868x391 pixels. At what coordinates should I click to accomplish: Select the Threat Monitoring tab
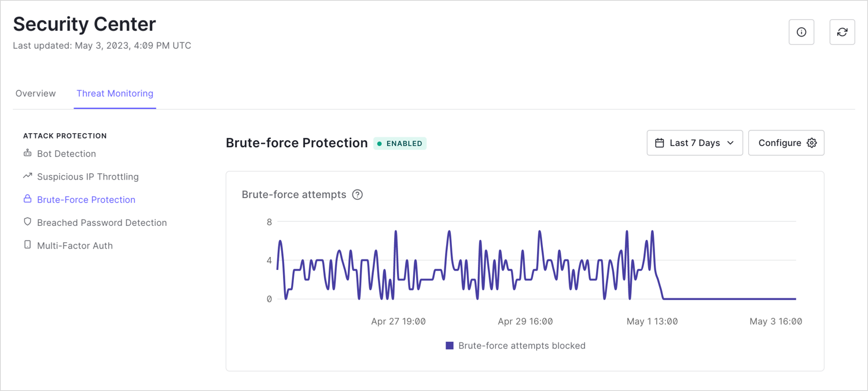[115, 93]
